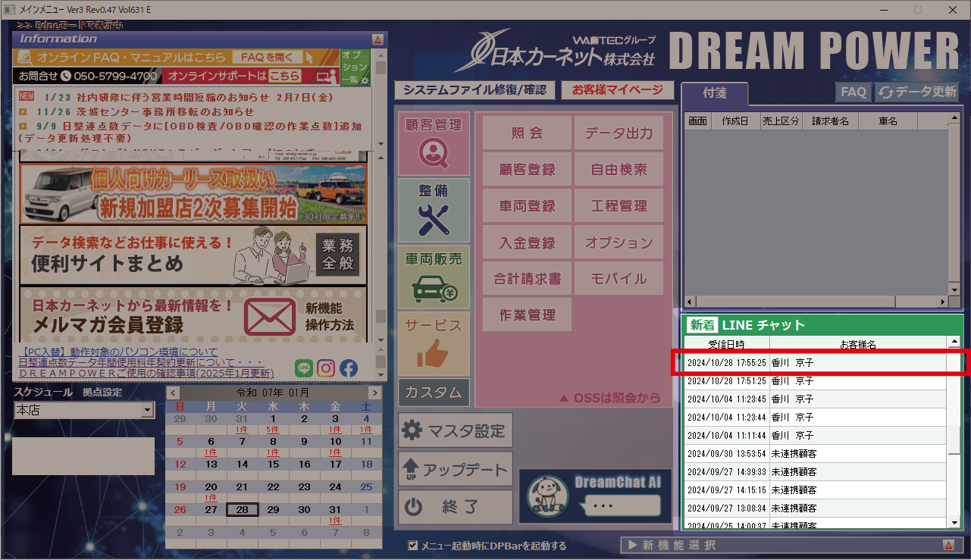The height and width of the screenshot is (560, 971).
Task: Select calendar date 28
Action: 242,510
